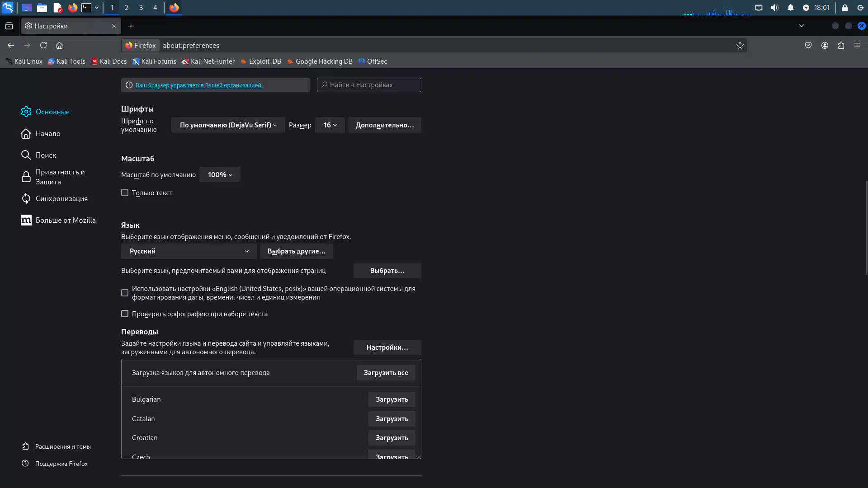Open the Pocket save icon
This screenshot has width=868, height=488.
(808, 45)
